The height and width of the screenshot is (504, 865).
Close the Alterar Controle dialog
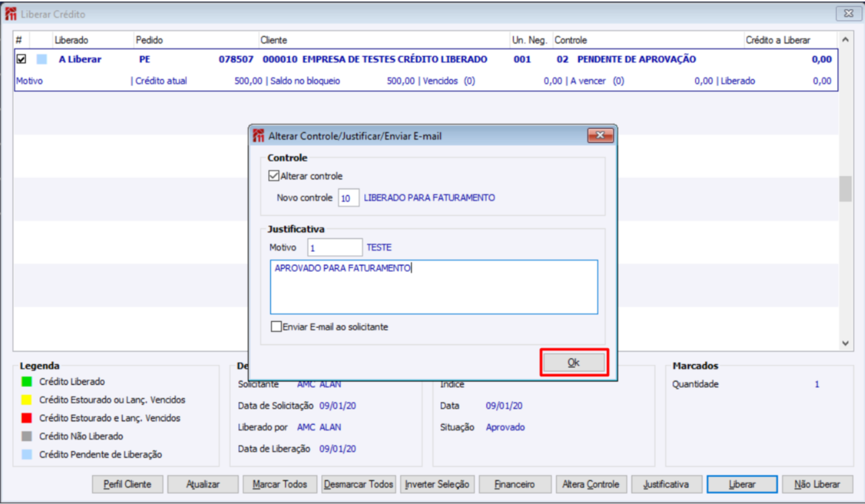pos(600,136)
